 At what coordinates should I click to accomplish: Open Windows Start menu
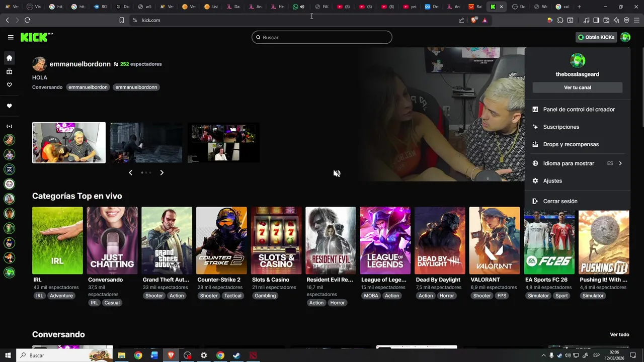pyautogui.click(x=8, y=355)
